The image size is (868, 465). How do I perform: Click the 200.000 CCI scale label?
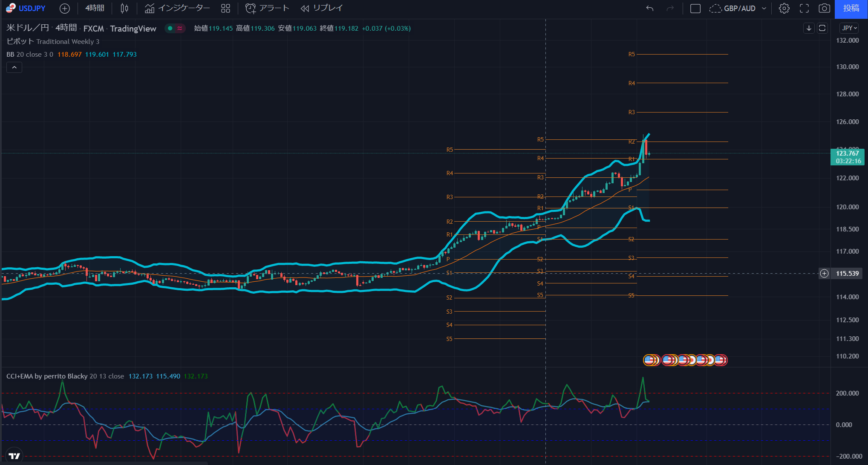(x=847, y=393)
